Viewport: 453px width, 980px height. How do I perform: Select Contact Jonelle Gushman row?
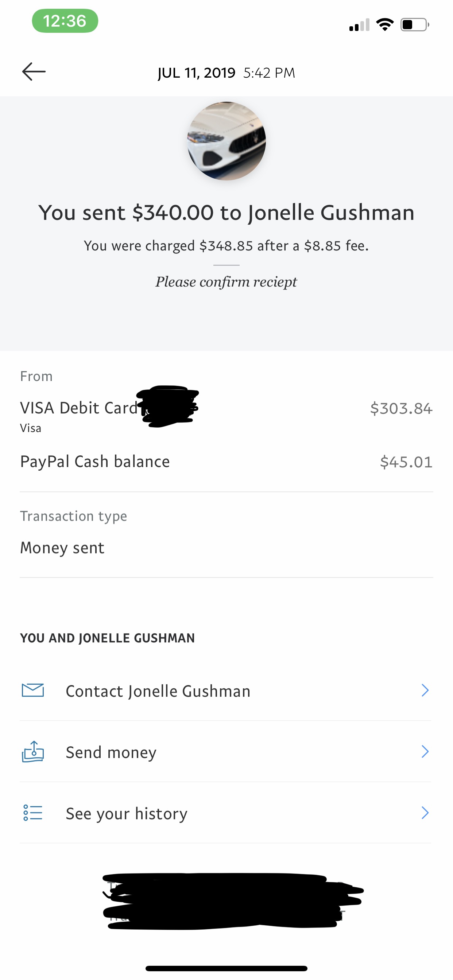pyautogui.click(x=225, y=691)
